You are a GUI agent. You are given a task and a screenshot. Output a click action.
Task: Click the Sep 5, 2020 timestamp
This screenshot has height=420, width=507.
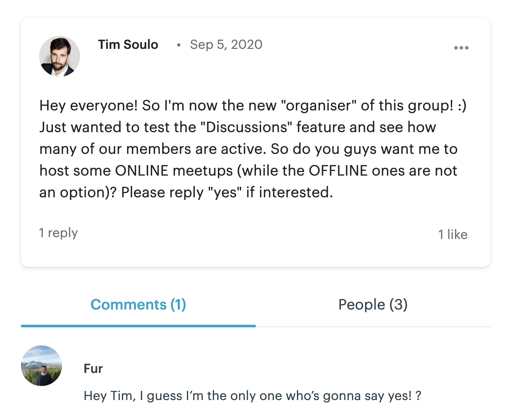(226, 45)
